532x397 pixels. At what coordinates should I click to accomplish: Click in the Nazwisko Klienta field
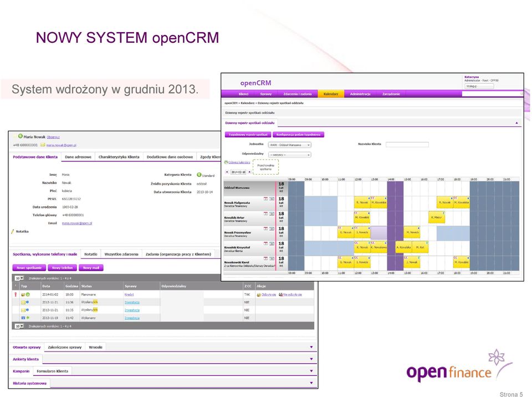tap(407, 144)
